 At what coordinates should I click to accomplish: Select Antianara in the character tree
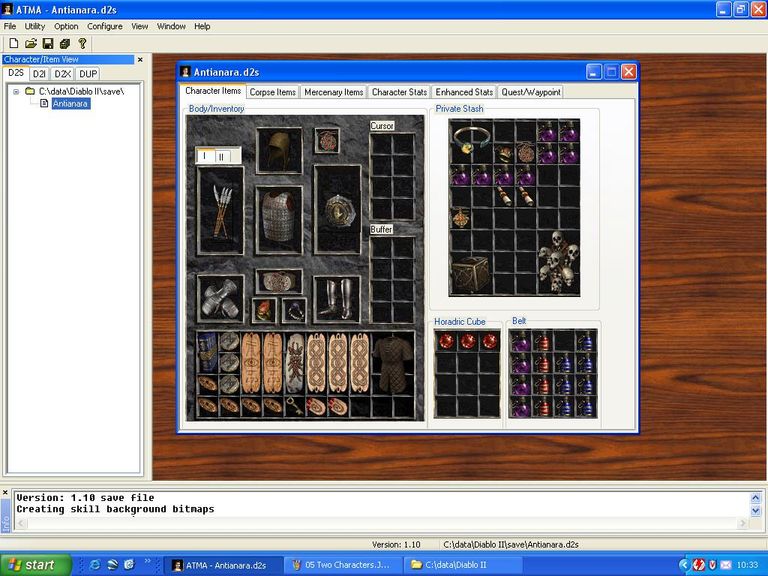coord(71,103)
